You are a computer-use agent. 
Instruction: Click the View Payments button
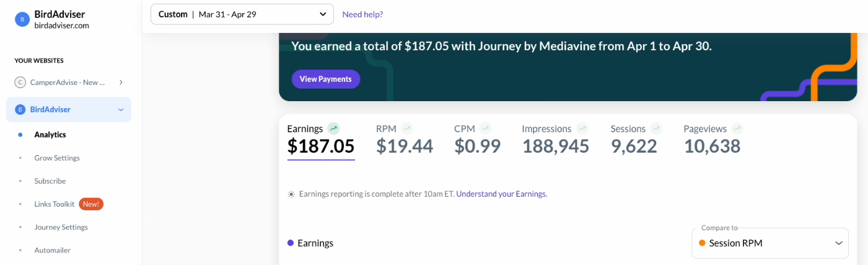[x=326, y=79]
